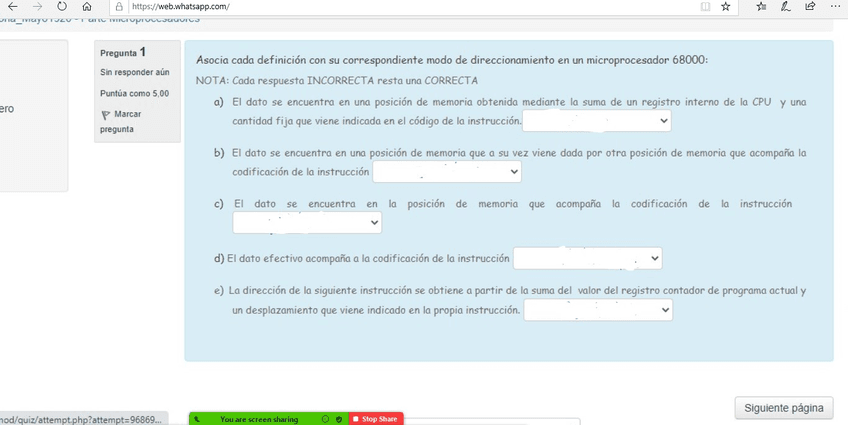
Task: Click the sharing shield security icon
Action: (x=339, y=419)
